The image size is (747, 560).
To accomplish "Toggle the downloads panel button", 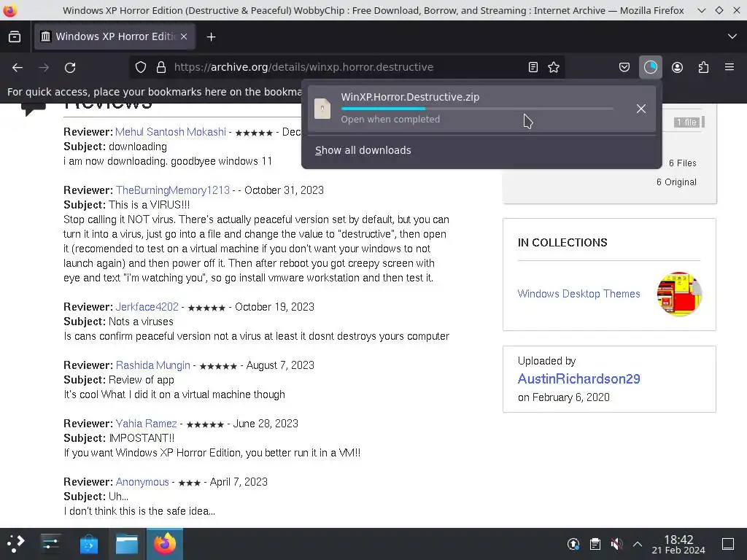I will tap(650, 67).
